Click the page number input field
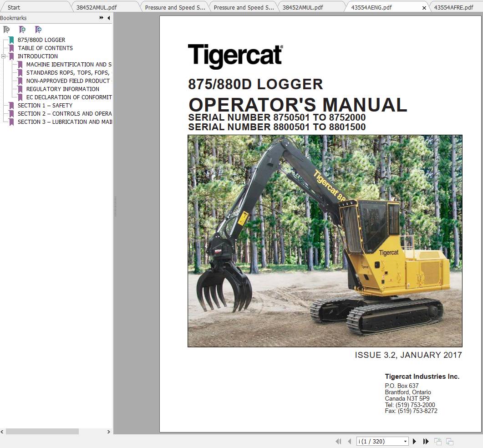Image resolution: width=483 pixels, height=448 pixels. [x=378, y=441]
